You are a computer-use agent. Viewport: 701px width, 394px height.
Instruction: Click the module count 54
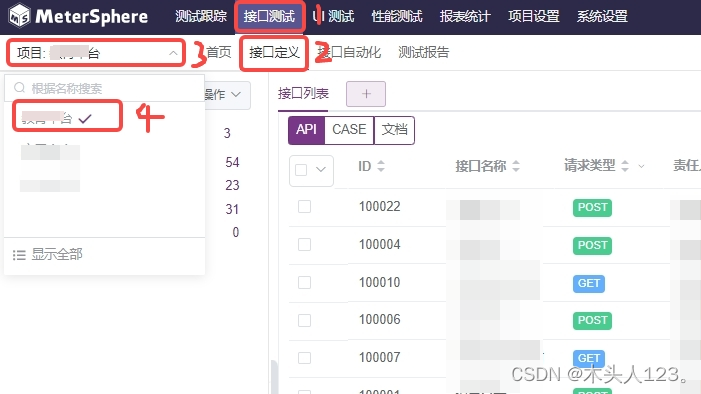coord(232,162)
